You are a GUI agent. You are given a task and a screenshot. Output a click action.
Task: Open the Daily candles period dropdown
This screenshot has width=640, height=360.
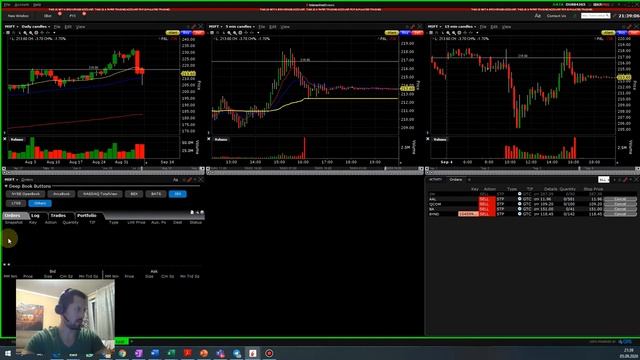(36, 27)
